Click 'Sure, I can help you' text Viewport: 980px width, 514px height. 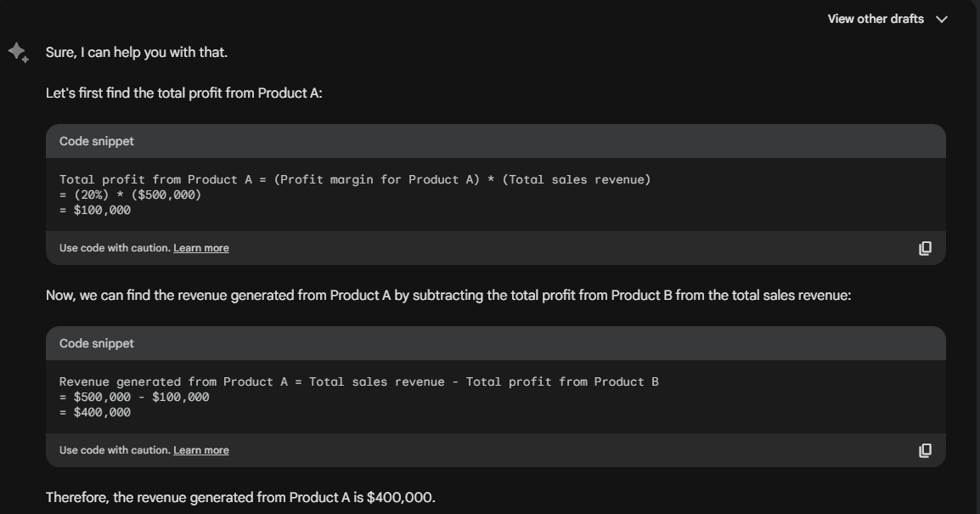136,53
